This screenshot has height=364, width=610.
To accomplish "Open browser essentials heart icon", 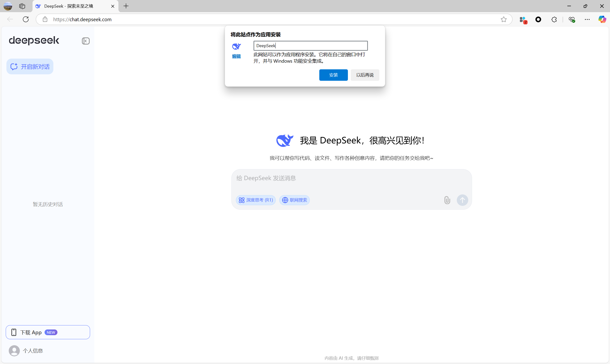I will tap(572, 19).
